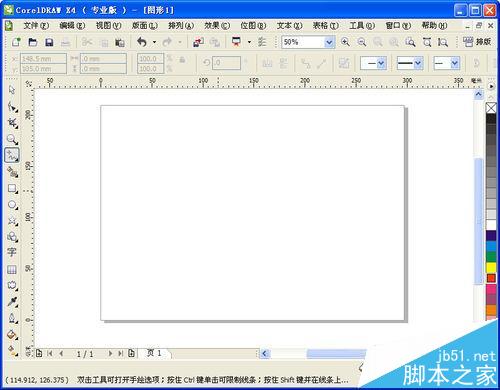The height and width of the screenshot is (390, 500).
Task: Switch to the 页 1 page tab
Action: pyautogui.click(x=154, y=353)
